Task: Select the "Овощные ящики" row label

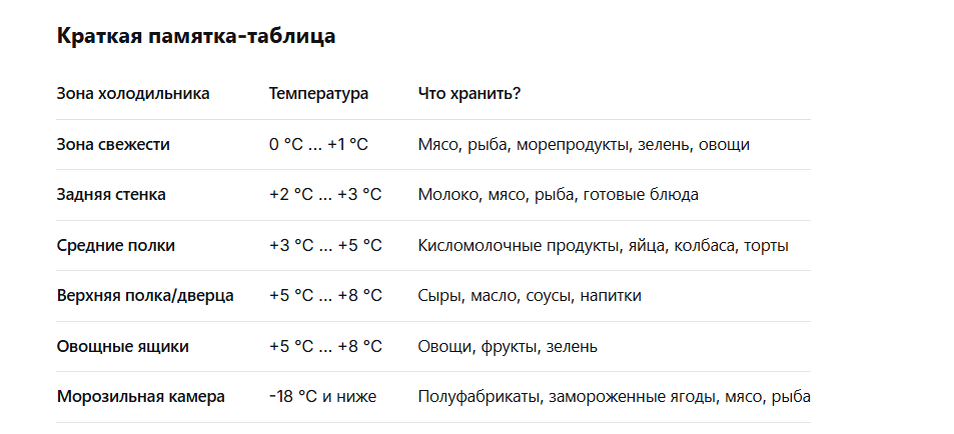Action: pos(123,347)
